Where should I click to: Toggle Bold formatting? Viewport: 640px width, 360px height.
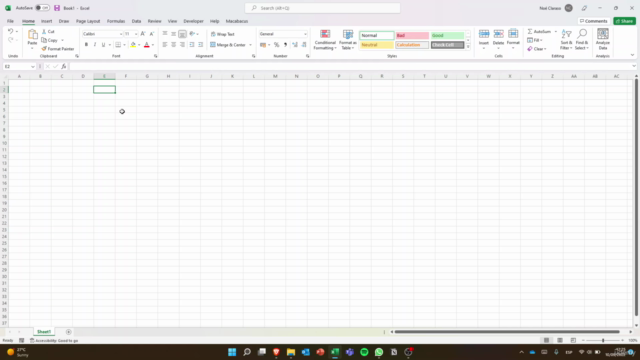pos(86,44)
